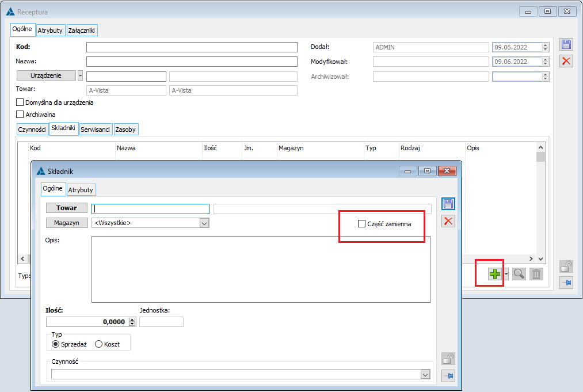Viewport: 583px width, 392px height.
Task: Switch to the Atrybuty tab in Składnik dialog
Action: point(81,190)
